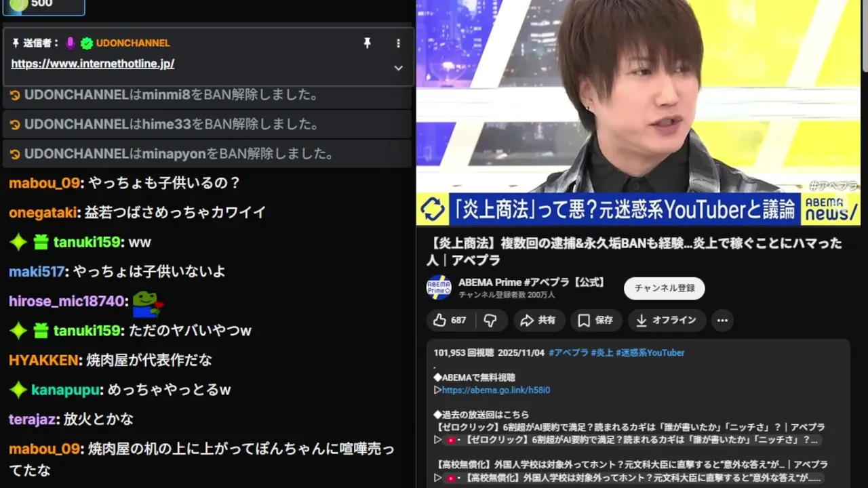The width and height of the screenshot is (868, 488).
Task: Click the チャンネル登録 subscribe button
Action: 665,288
